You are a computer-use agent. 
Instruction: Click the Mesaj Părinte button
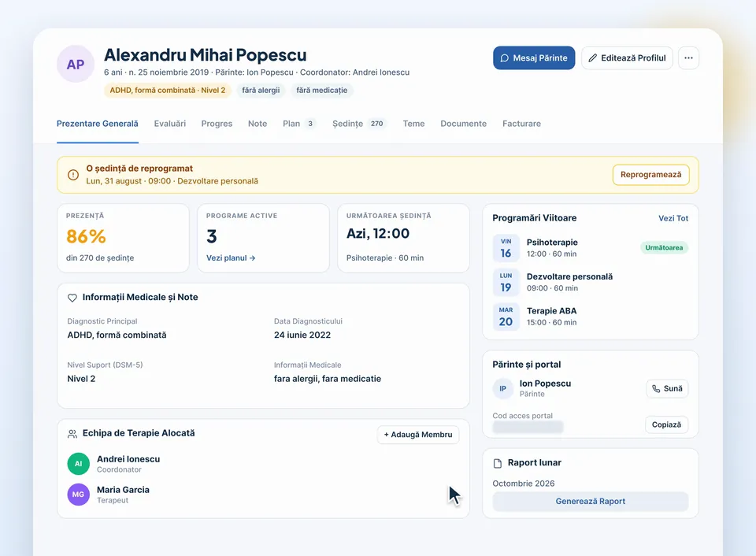[x=534, y=57]
